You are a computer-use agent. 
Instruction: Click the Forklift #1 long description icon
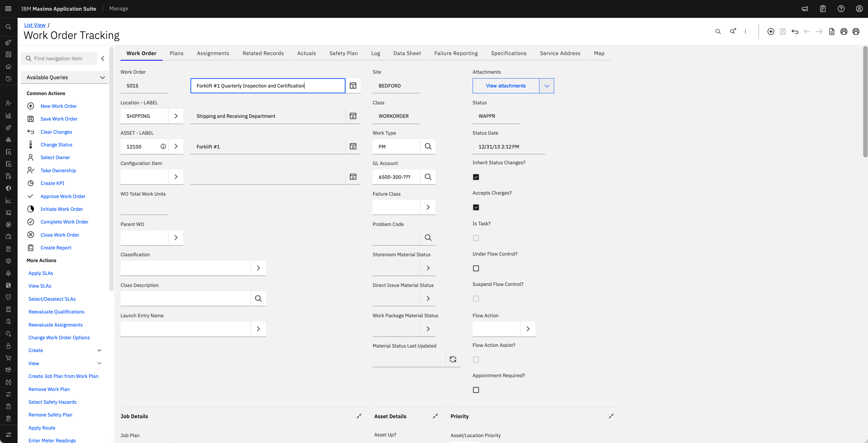click(x=353, y=146)
